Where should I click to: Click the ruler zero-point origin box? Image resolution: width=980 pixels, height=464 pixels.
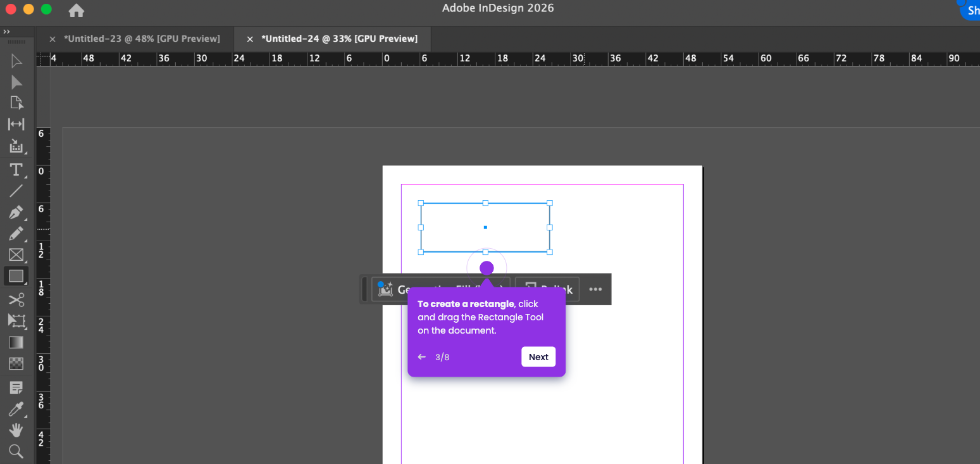click(x=43, y=59)
